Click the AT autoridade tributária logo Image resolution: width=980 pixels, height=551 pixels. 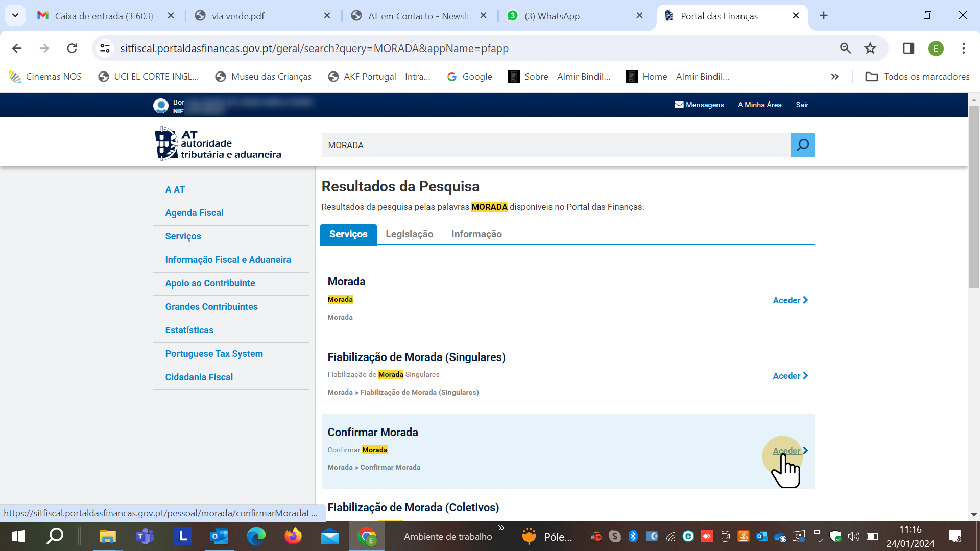pos(218,144)
